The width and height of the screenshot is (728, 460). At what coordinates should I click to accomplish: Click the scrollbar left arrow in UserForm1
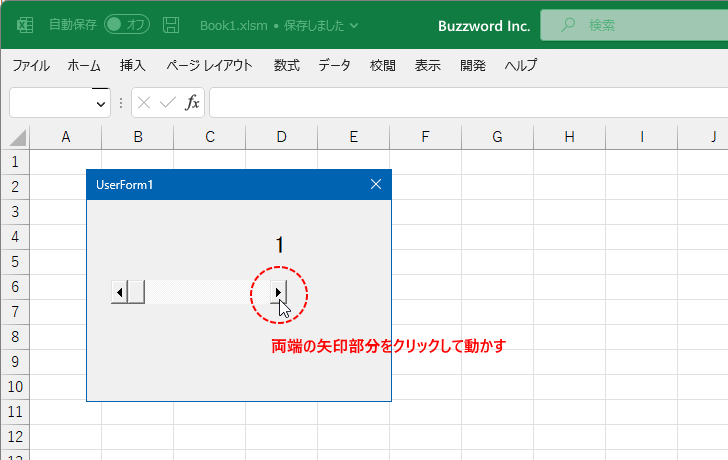click(119, 292)
